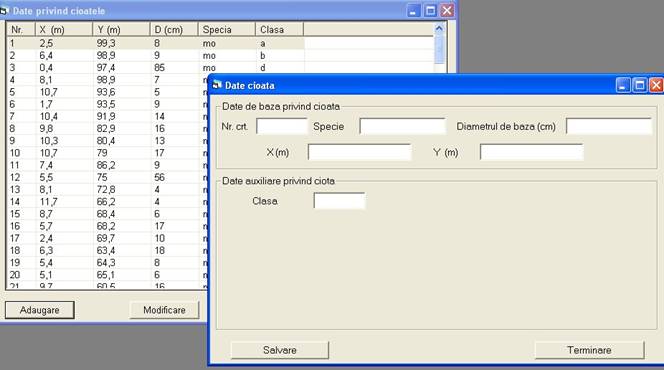Viewport: 664px width, 370px height.
Task: Select row 1 with X 2,5
Action: click(x=155, y=43)
